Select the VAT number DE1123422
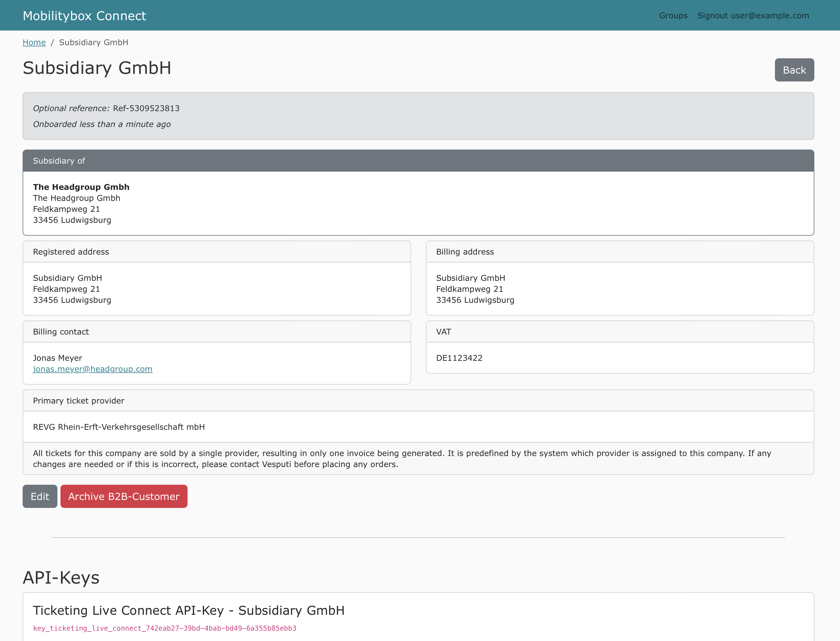840x641 pixels. point(459,358)
